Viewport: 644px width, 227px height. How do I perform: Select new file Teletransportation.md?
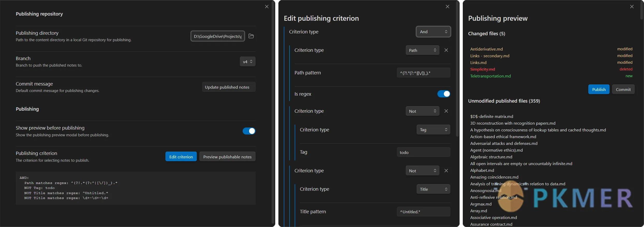pos(490,76)
